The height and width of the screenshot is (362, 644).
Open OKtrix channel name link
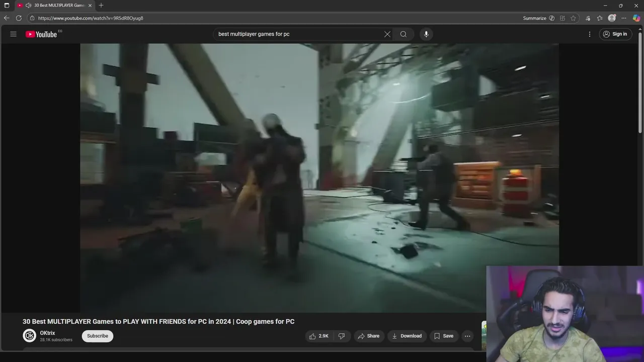point(47,333)
